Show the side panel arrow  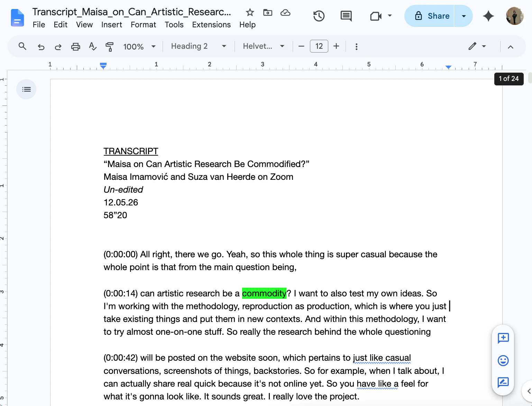pos(529,391)
